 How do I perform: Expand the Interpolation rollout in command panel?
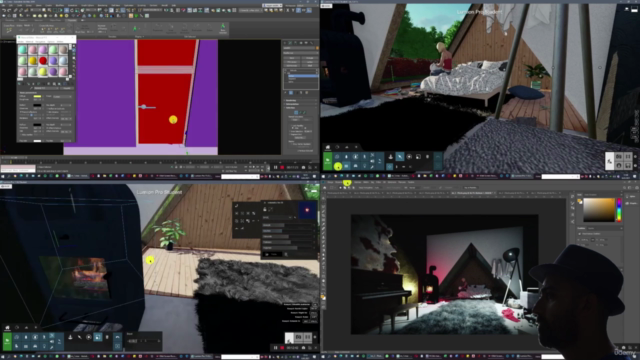point(300,104)
